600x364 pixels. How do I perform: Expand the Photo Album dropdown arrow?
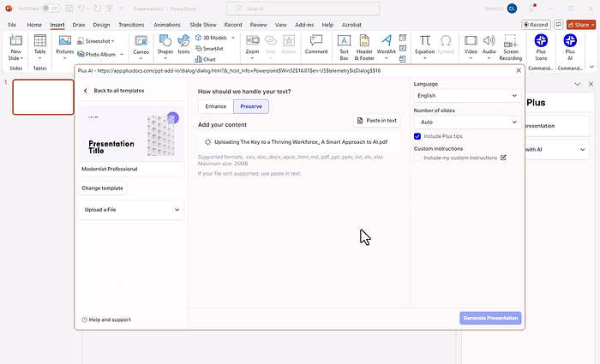(122, 54)
